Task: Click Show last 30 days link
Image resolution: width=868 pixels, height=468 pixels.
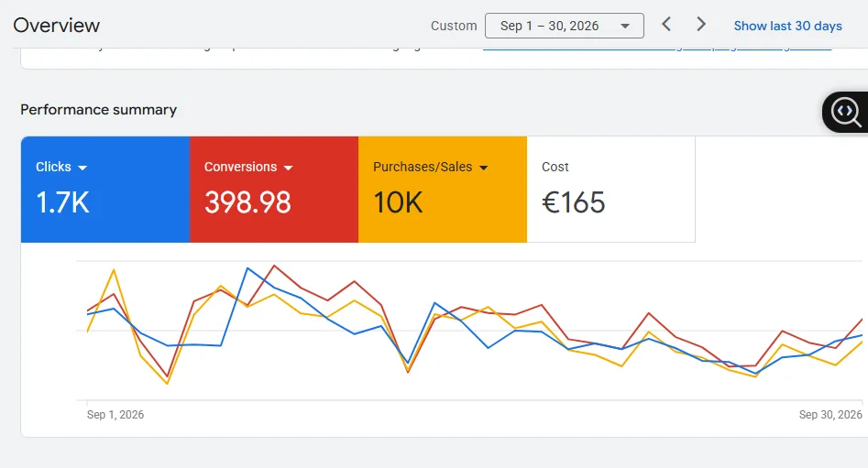Action: [x=787, y=26]
